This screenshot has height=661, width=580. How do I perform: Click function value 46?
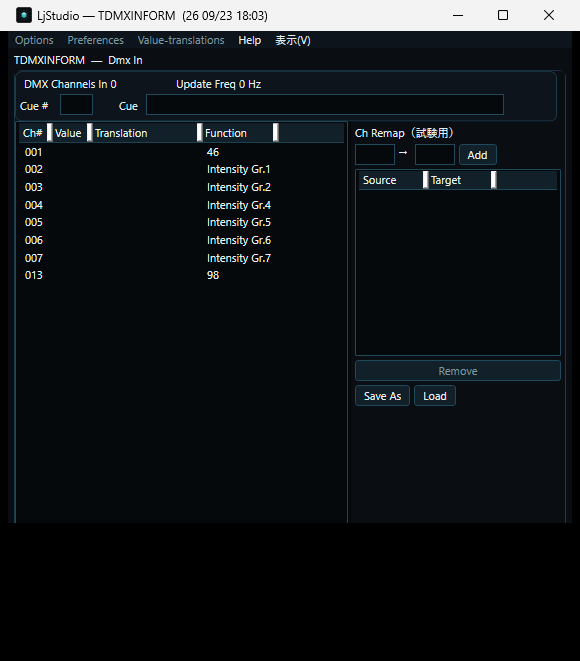click(213, 152)
